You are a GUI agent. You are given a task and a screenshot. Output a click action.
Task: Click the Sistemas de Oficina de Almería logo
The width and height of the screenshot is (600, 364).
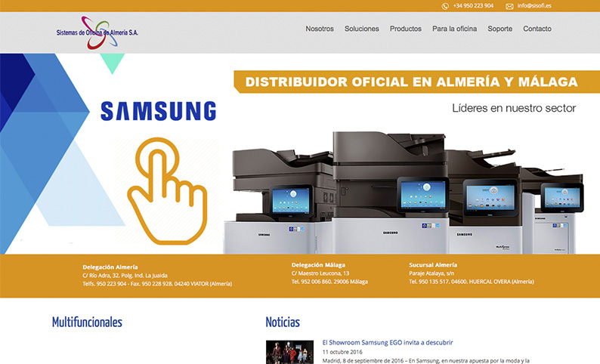97,32
